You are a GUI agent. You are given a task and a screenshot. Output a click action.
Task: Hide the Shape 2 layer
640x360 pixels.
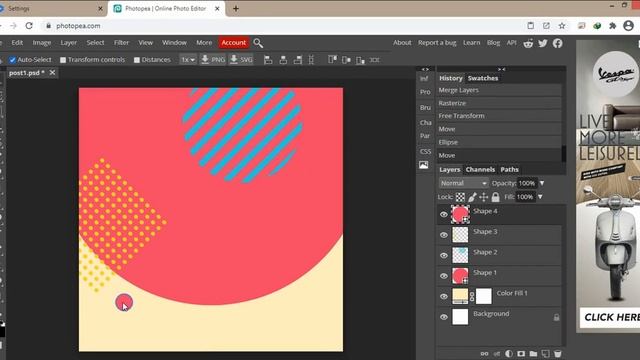444,256
